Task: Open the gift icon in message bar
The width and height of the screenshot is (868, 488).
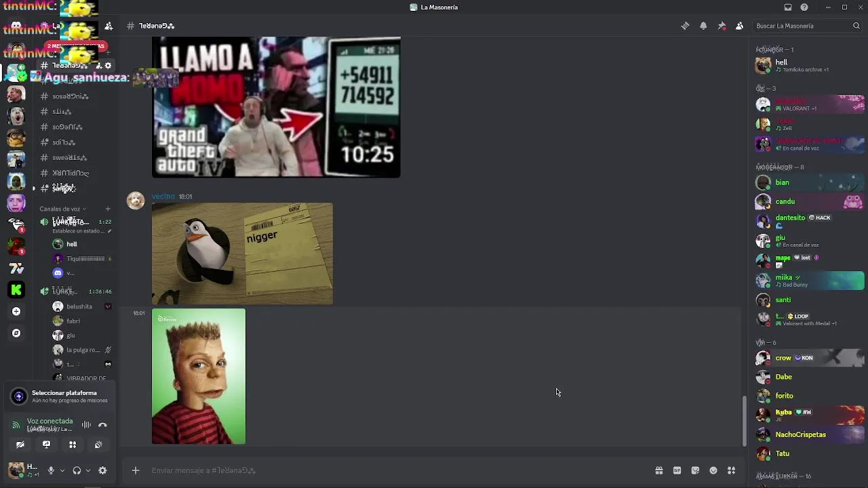Action: point(658,470)
